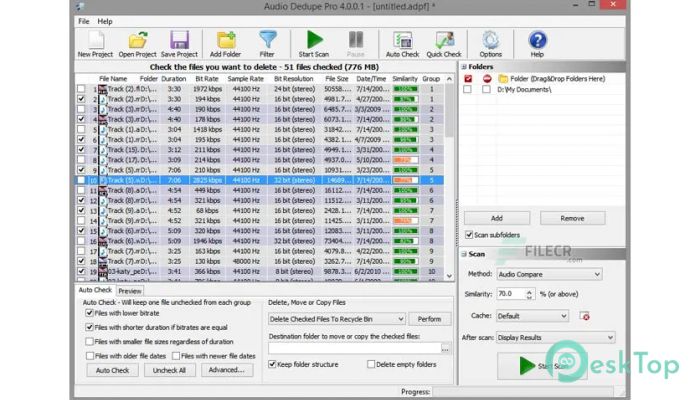Image resolution: width=700 pixels, height=400 pixels.
Task: Toggle Files with lower bitrate checkbox
Action: tap(89, 313)
